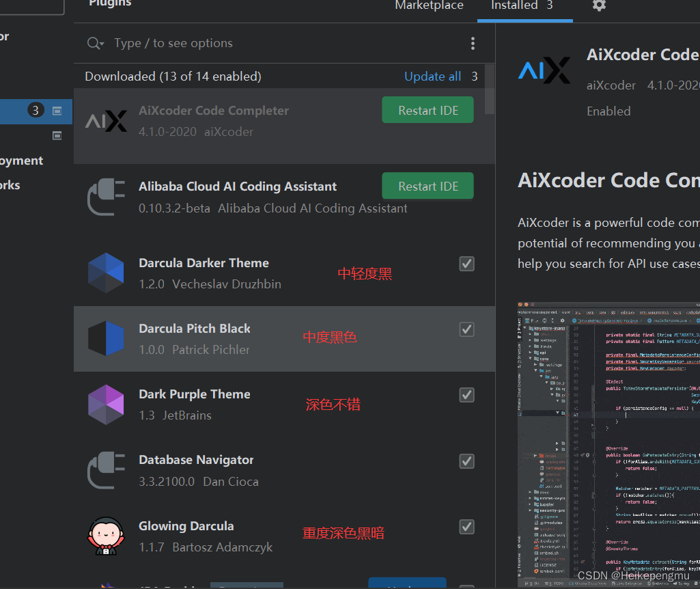Click the large AiXcoder logo in details panel
This screenshot has height=589, width=700.
click(x=544, y=70)
